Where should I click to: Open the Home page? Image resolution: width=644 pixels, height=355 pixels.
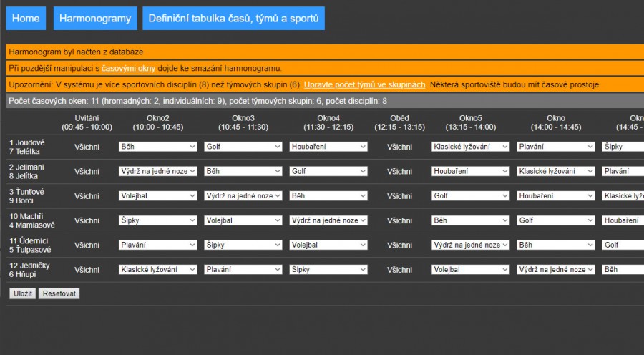coord(26,19)
